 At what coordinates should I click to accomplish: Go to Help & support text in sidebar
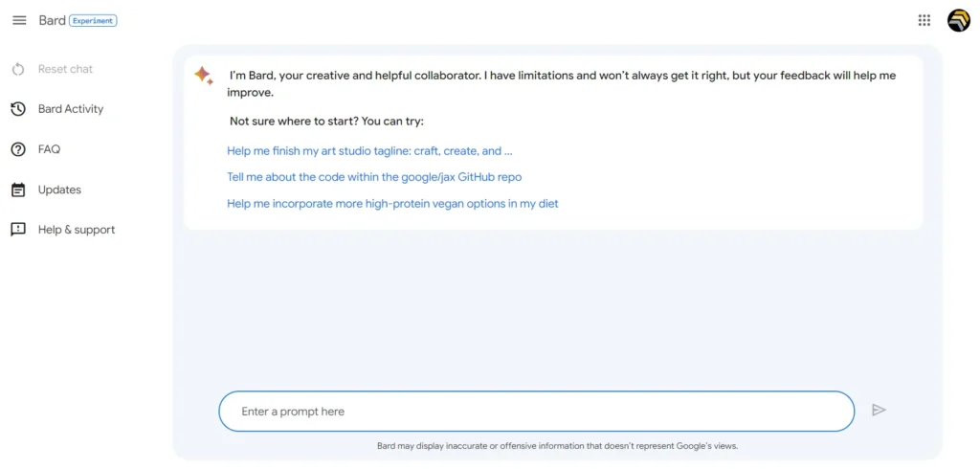point(77,230)
